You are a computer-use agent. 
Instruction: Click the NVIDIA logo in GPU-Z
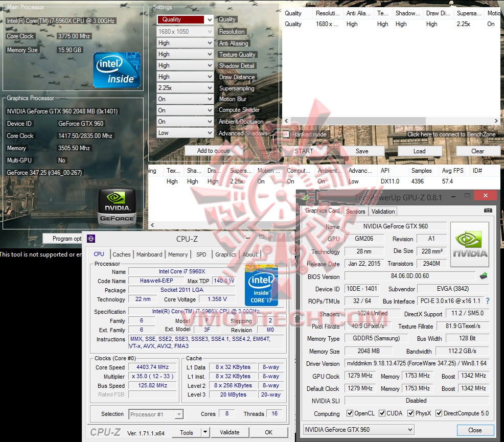click(x=470, y=244)
